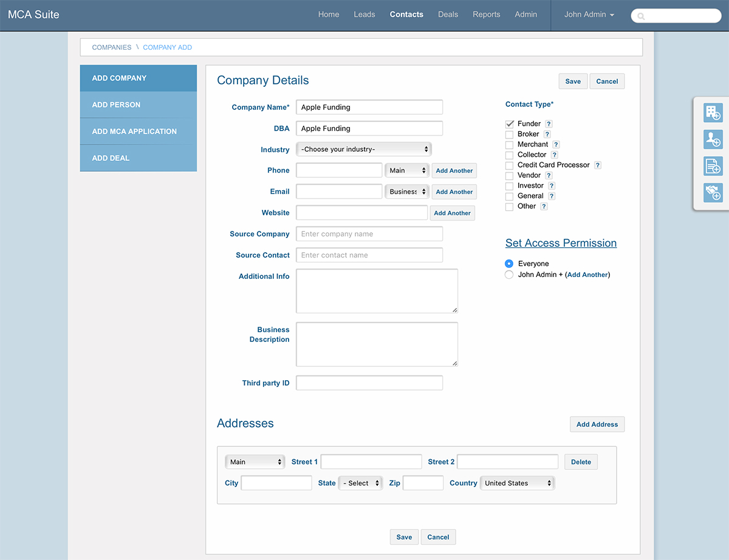Check the Collector contact type
Viewport: 729px width, 560px height.
[x=510, y=155]
